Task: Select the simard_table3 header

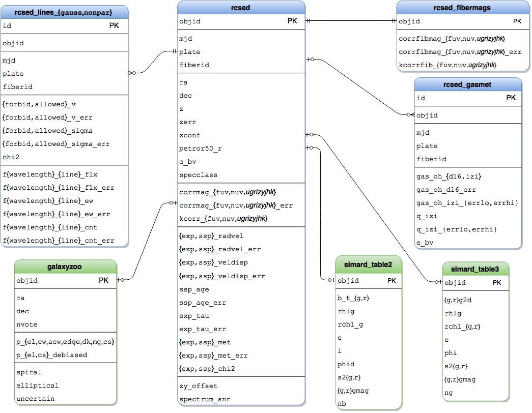Action: (474, 269)
